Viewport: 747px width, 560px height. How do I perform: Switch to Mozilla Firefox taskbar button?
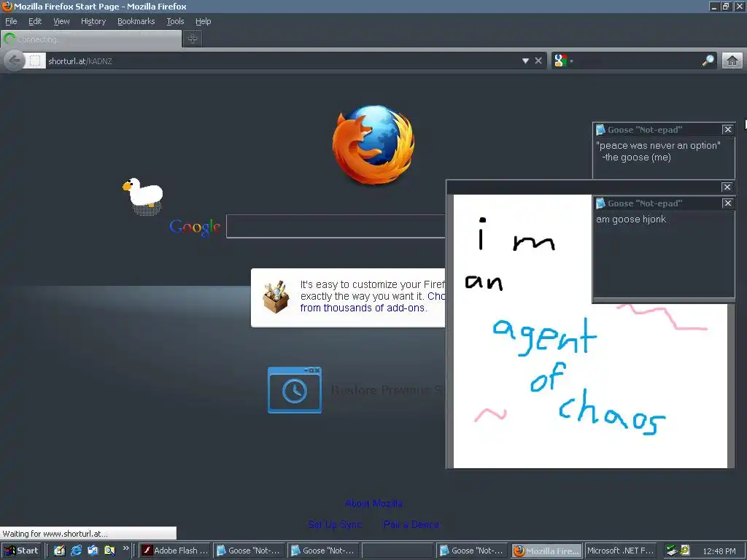click(x=546, y=551)
